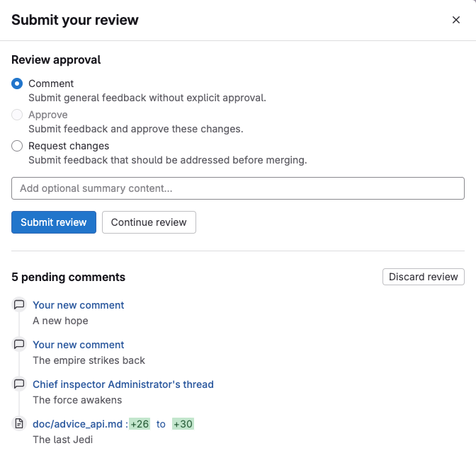Image resolution: width=476 pixels, height=458 pixels.
Task: Select the Comment radio option
Action: 18,84
